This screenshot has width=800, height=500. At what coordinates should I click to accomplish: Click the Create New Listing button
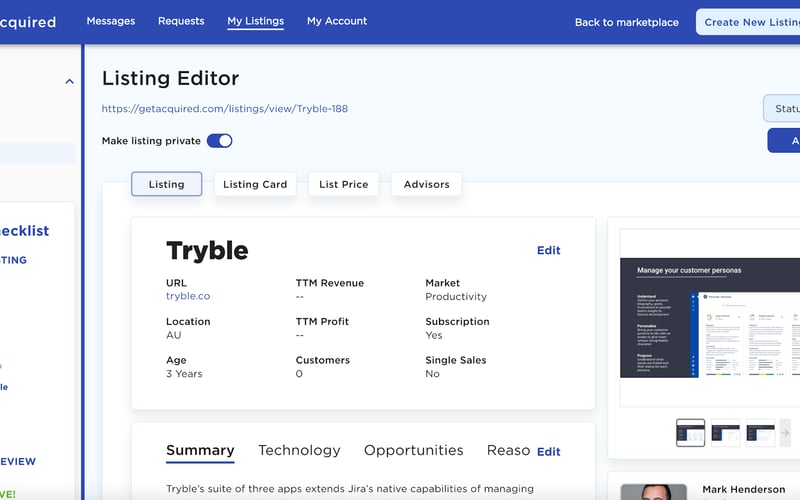pyautogui.click(x=748, y=22)
